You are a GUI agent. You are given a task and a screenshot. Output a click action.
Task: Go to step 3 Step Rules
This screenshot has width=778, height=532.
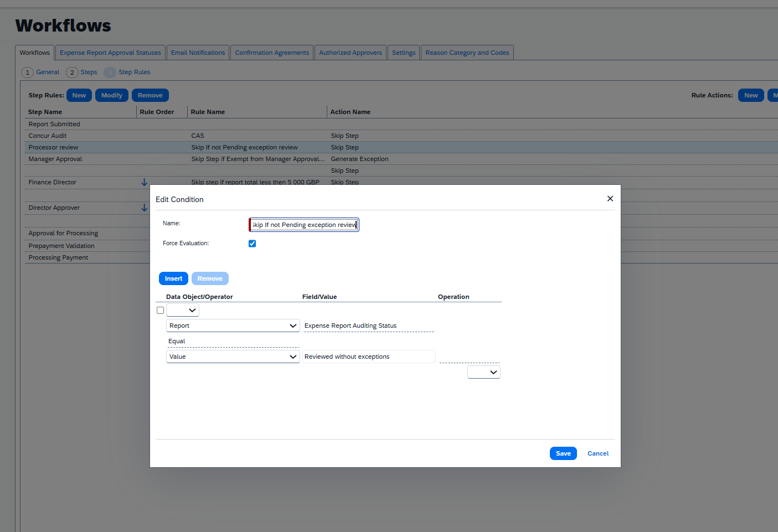pyautogui.click(x=127, y=73)
